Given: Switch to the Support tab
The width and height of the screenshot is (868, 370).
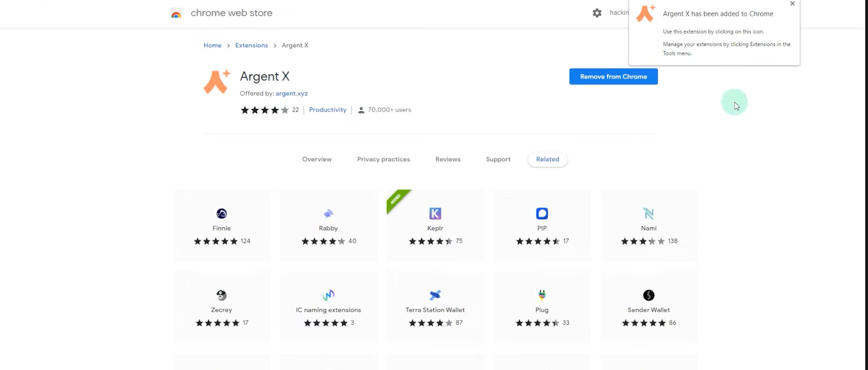Looking at the screenshot, I should click(498, 160).
